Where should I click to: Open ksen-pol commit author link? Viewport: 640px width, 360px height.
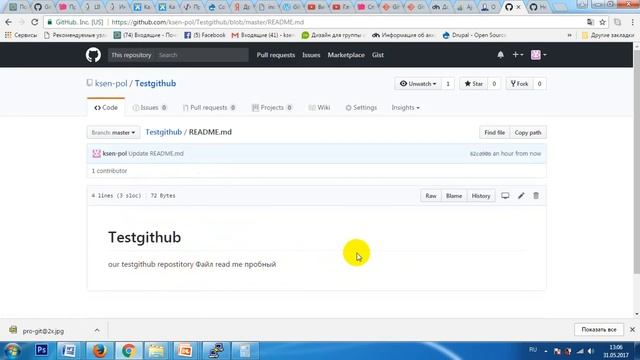[x=115, y=153]
